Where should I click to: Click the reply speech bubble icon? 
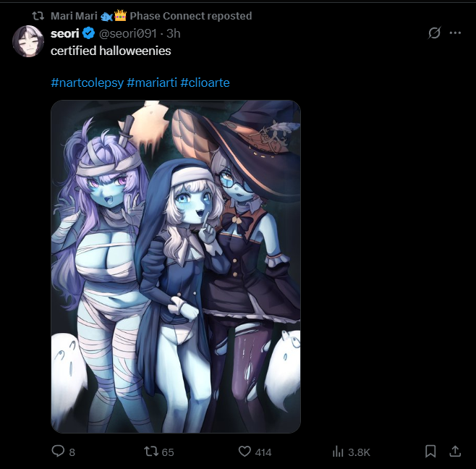click(x=58, y=451)
